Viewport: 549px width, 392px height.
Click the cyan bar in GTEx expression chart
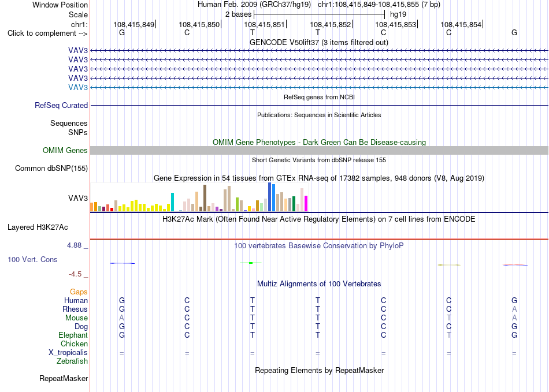point(172,202)
